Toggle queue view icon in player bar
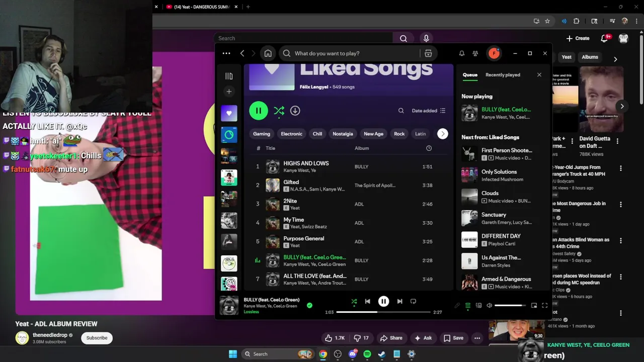The image size is (644, 362). tap(467, 306)
